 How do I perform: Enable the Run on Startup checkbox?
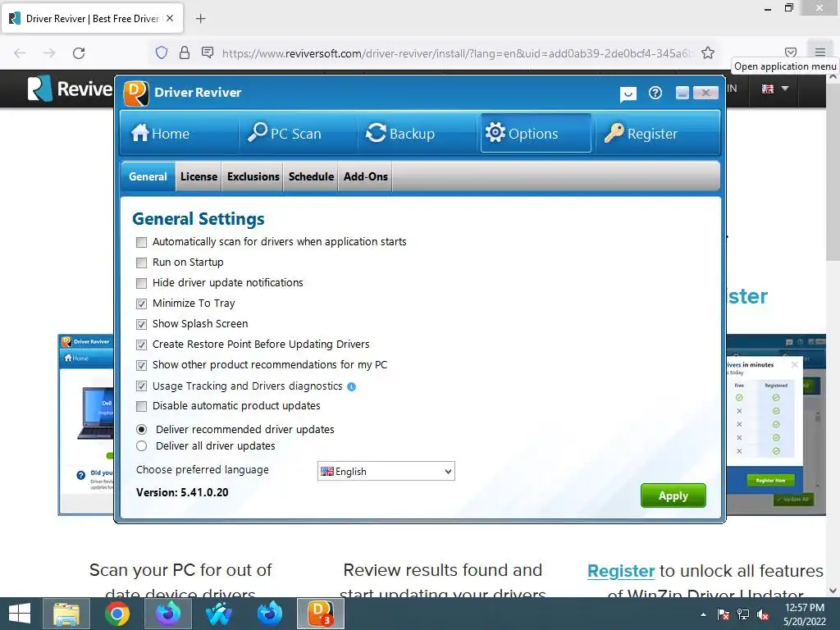[x=141, y=262]
